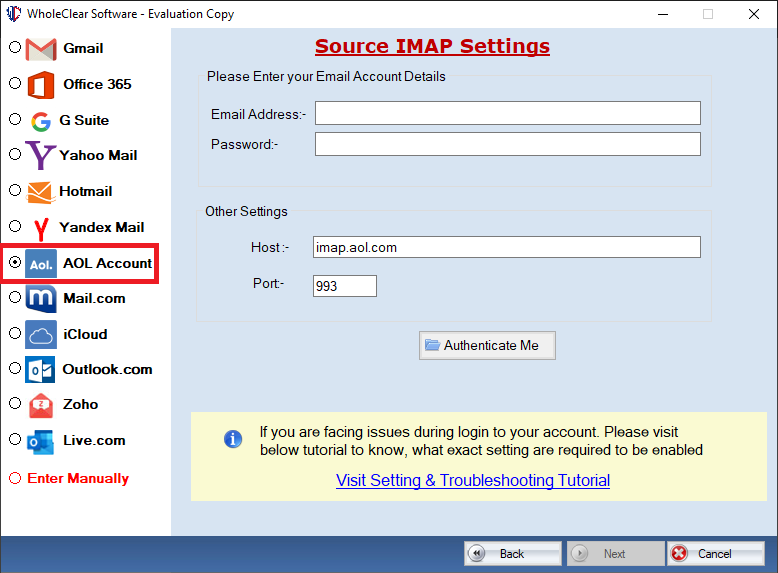Choose the Zoho radio button
Image resolution: width=778 pixels, height=573 pixels.
pyautogui.click(x=15, y=403)
